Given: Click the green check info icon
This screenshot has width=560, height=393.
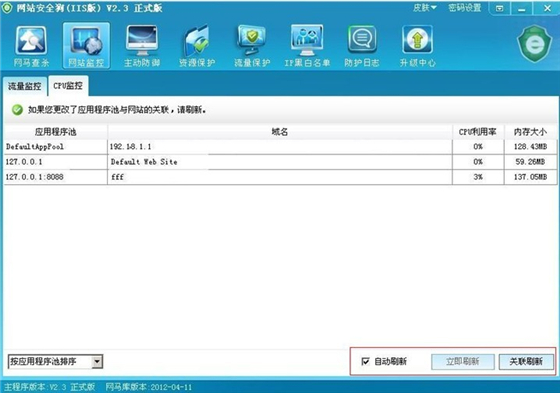Looking at the screenshot, I should 17,110.
